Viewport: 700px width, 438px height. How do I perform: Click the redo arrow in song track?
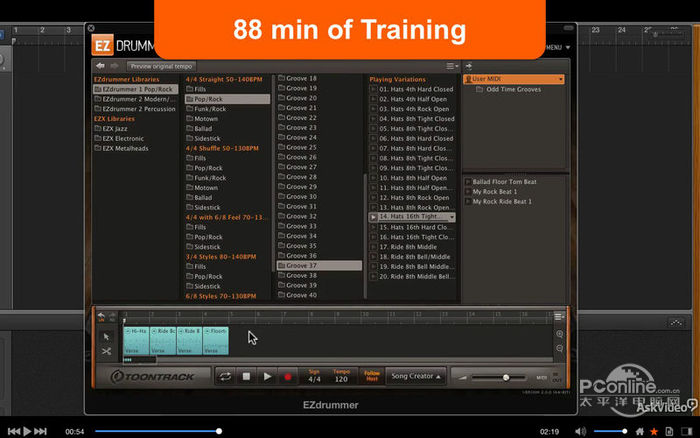pos(112,317)
